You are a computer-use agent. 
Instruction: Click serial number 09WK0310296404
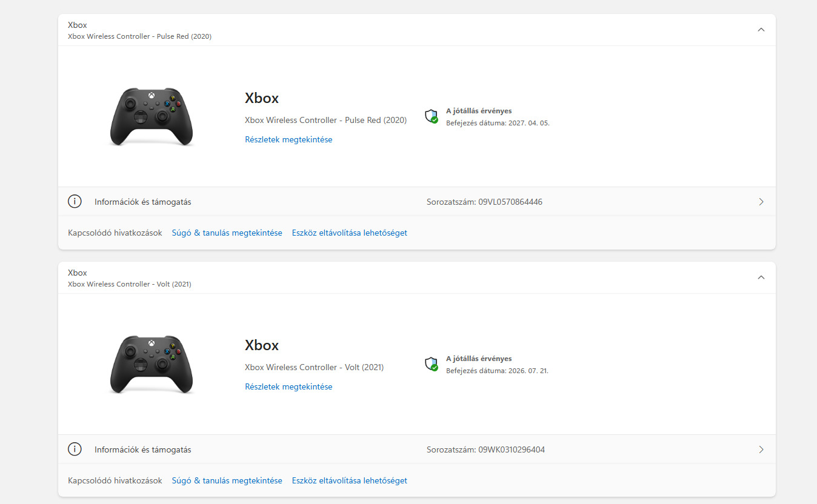(x=512, y=449)
